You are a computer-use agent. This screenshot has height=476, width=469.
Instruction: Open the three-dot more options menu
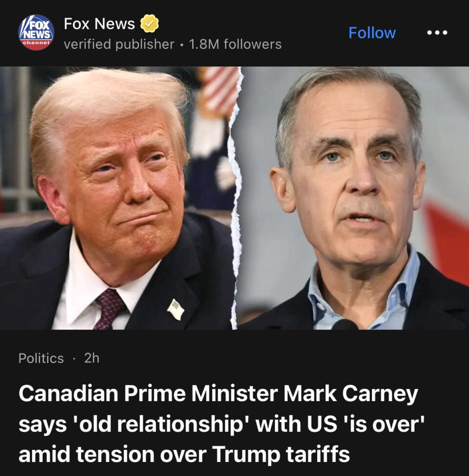coord(437,33)
